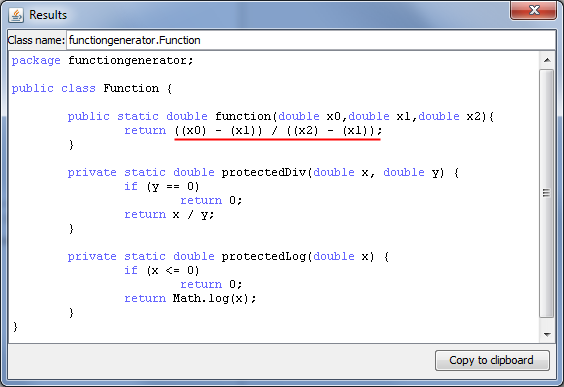Screen dimensions: 564x387
Task: Click Copy to clipboard button
Action: click(492, 360)
